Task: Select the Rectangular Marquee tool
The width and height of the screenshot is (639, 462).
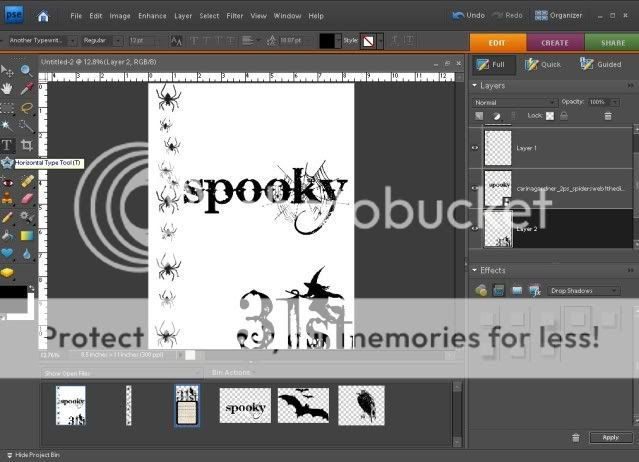Action: click(7, 108)
